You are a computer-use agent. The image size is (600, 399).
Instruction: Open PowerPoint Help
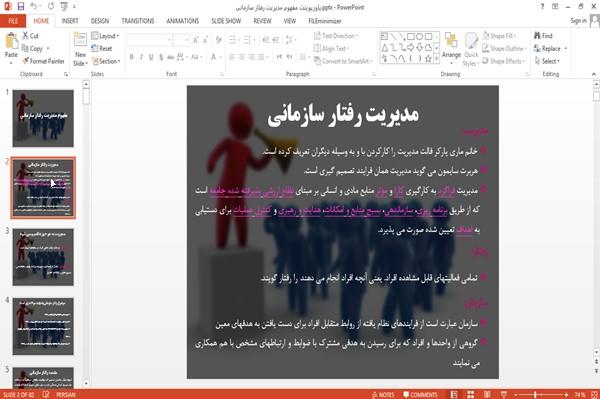pyautogui.click(x=542, y=7)
